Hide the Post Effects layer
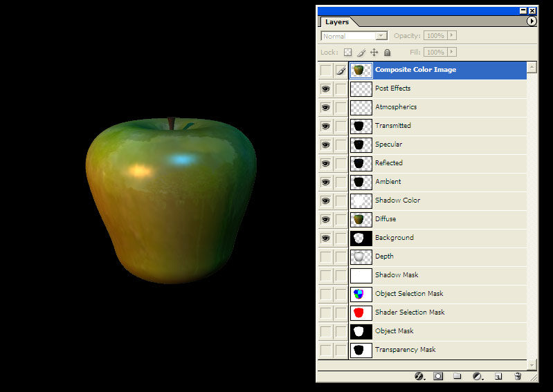 pos(325,89)
